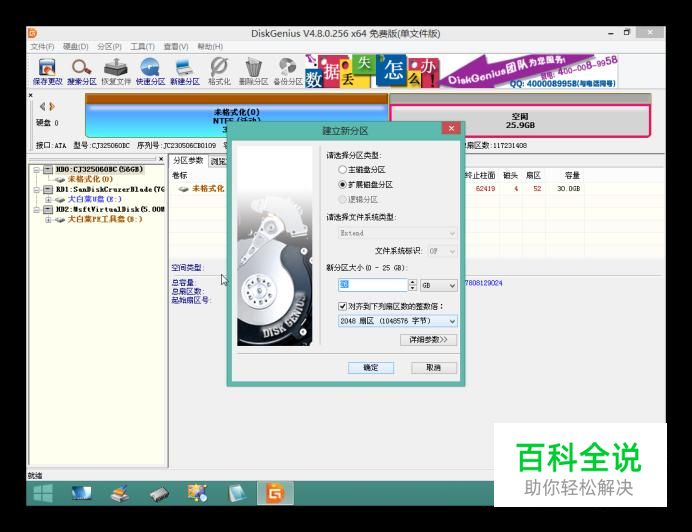Open the File (文件) menu

(x=42, y=47)
